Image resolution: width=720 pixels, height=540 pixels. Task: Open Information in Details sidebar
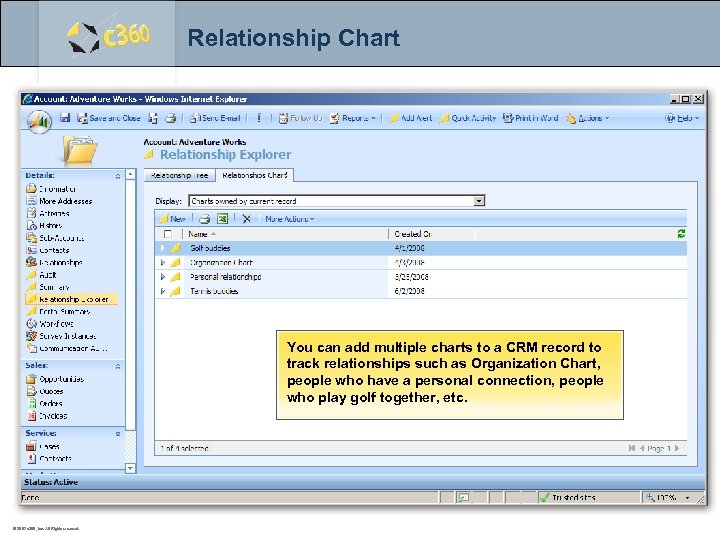tap(51, 189)
